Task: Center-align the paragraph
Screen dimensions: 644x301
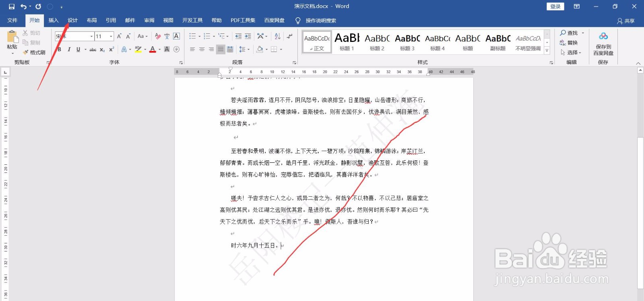Action: pos(202,50)
